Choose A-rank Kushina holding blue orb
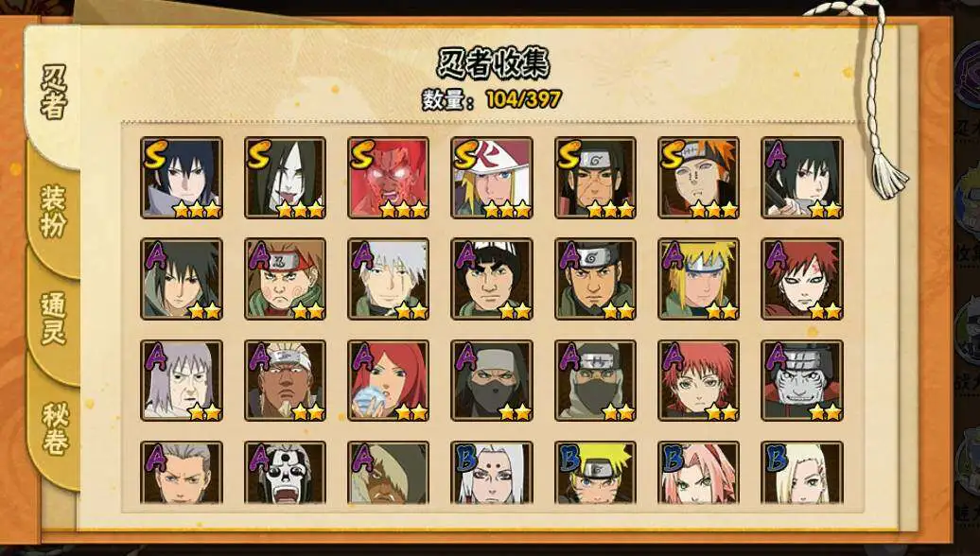This screenshot has width=980, height=556. click(388, 380)
